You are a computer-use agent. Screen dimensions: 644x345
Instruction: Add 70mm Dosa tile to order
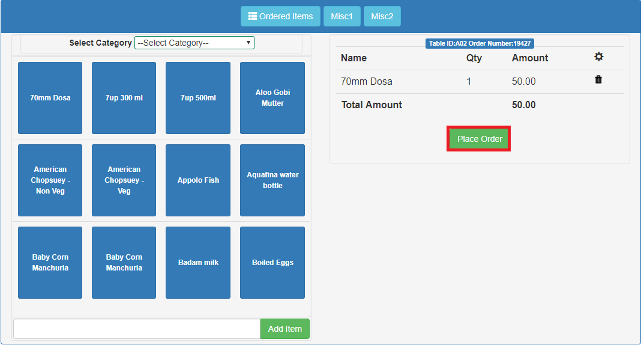(50, 98)
